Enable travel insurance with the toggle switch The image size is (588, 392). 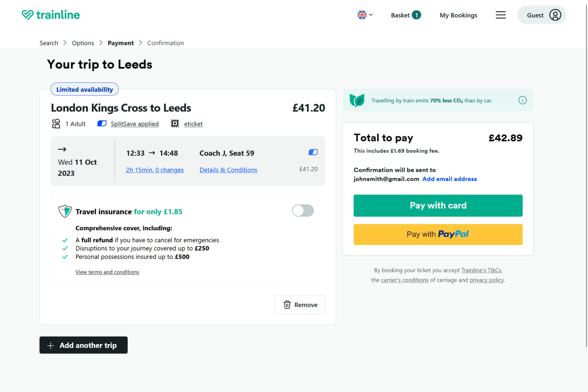[x=303, y=211]
